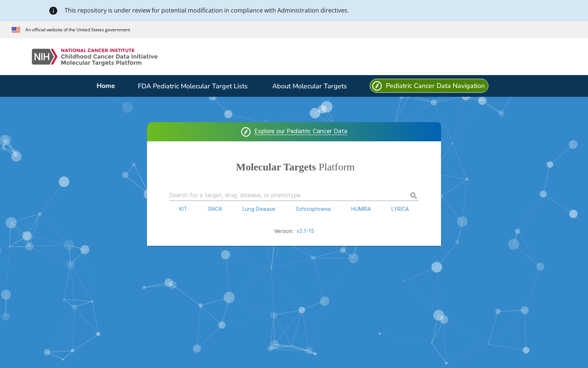
Task: Click the US flag icon
Action: [x=16, y=30]
